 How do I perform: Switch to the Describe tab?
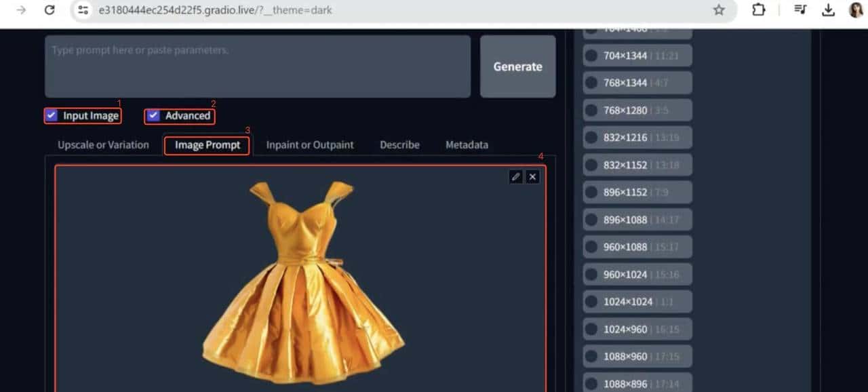click(399, 144)
